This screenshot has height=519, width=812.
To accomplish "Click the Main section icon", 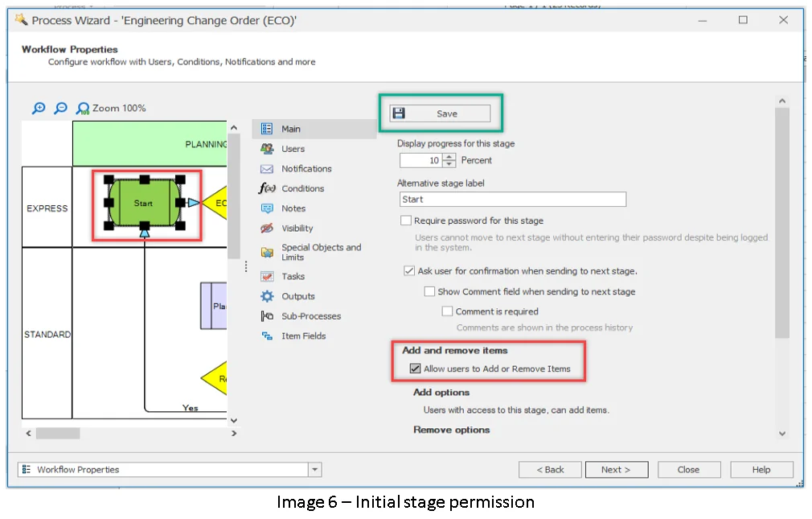I will (x=267, y=129).
